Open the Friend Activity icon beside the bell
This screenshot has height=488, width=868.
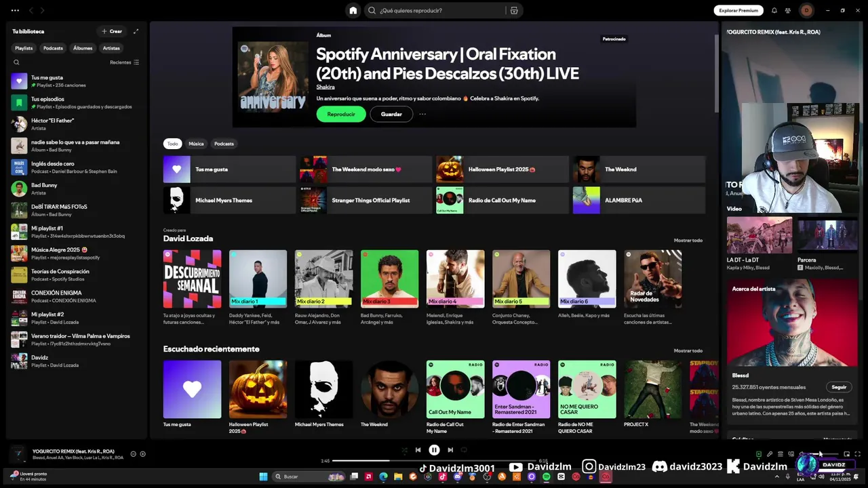(788, 10)
